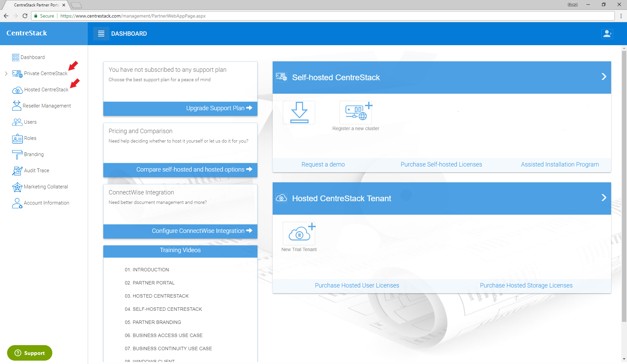Open a new browser tab
This screenshot has height=364, width=627.
coord(77,5)
